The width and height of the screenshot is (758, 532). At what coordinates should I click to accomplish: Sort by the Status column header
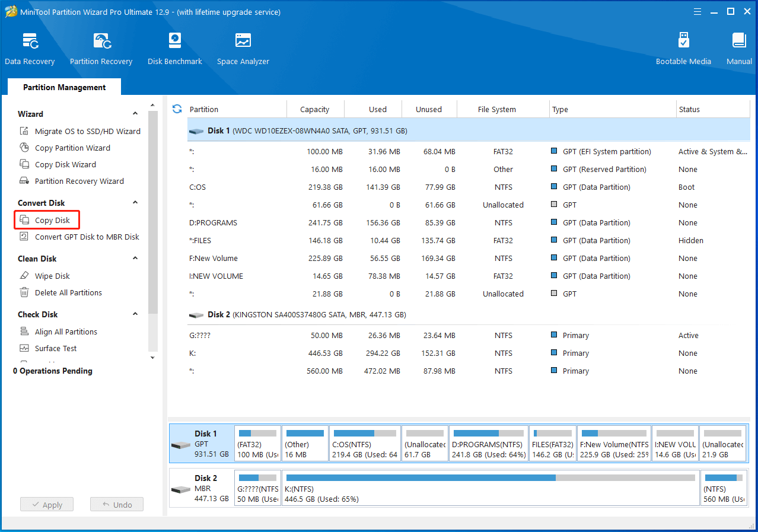713,109
